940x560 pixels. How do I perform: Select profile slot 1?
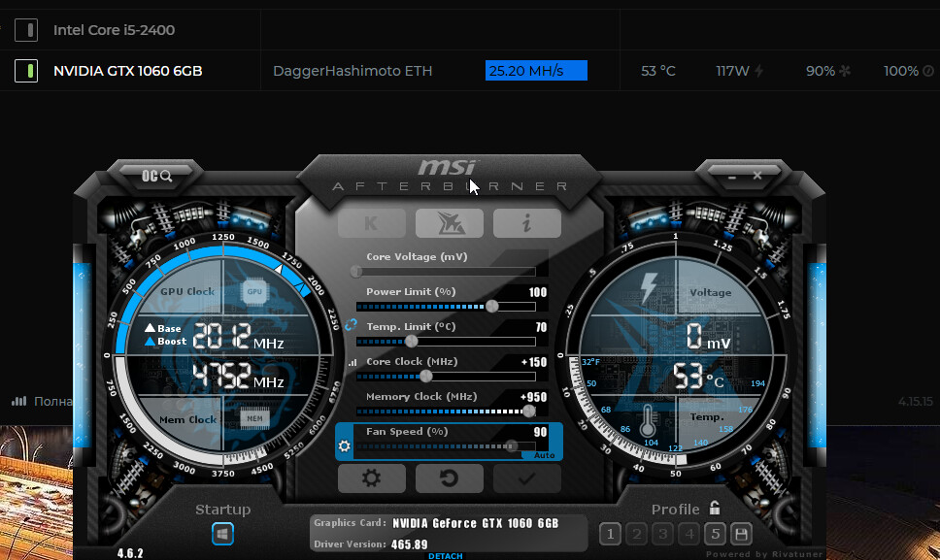[x=610, y=534]
